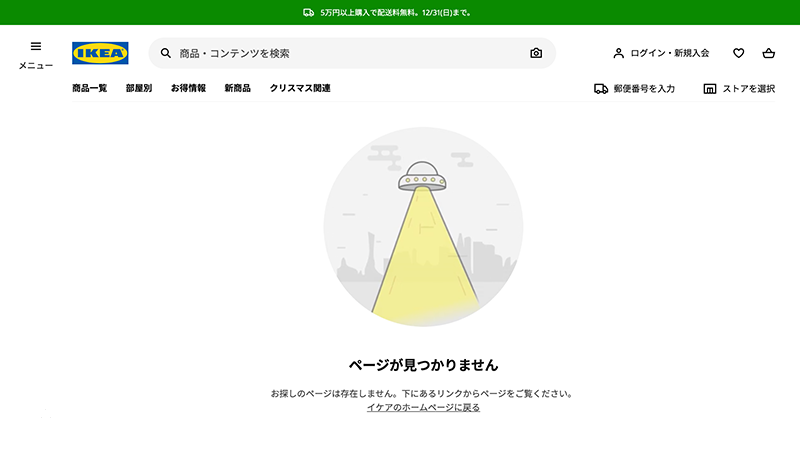Image resolution: width=800 pixels, height=476 pixels.
Task: Click the magnifier search icon
Action: tap(166, 53)
